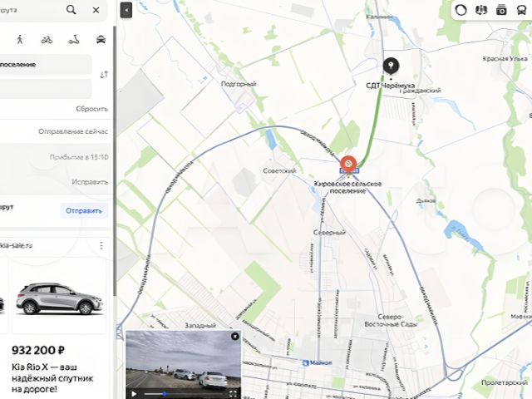
Task: Click the Сбросить reset link
Action: tap(92, 109)
